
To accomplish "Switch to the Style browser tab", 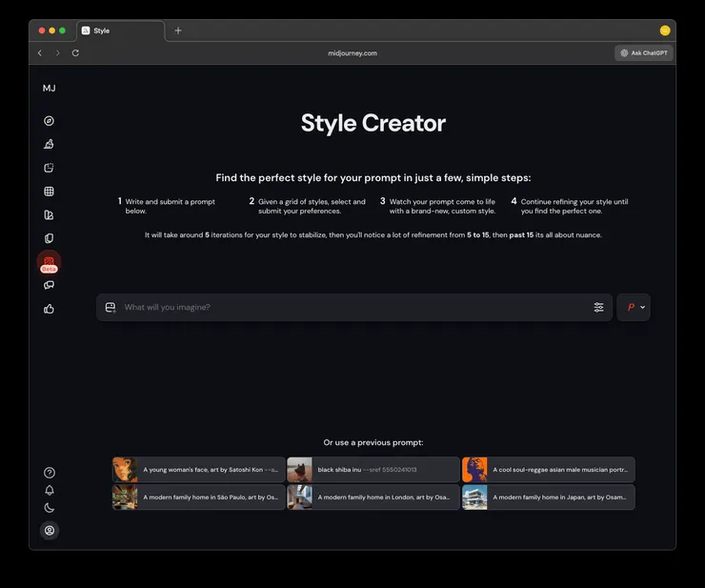I will click(120, 30).
